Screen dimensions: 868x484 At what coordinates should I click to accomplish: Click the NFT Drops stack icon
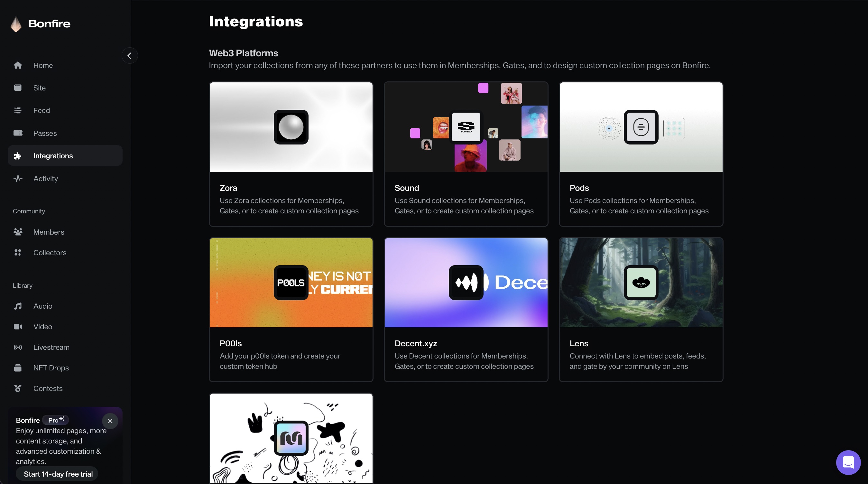point(18,368)
